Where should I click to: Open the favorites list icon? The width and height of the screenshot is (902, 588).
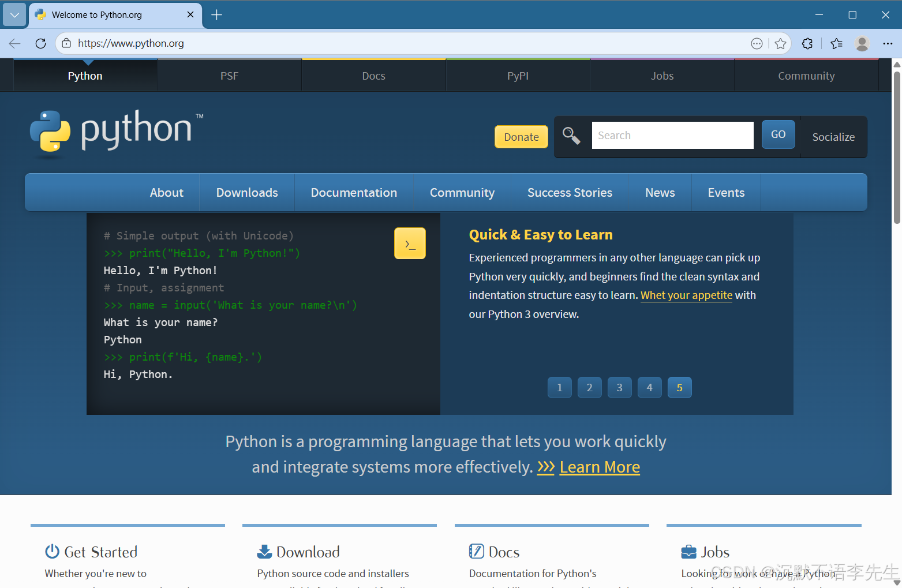click(x=836, y=43)
